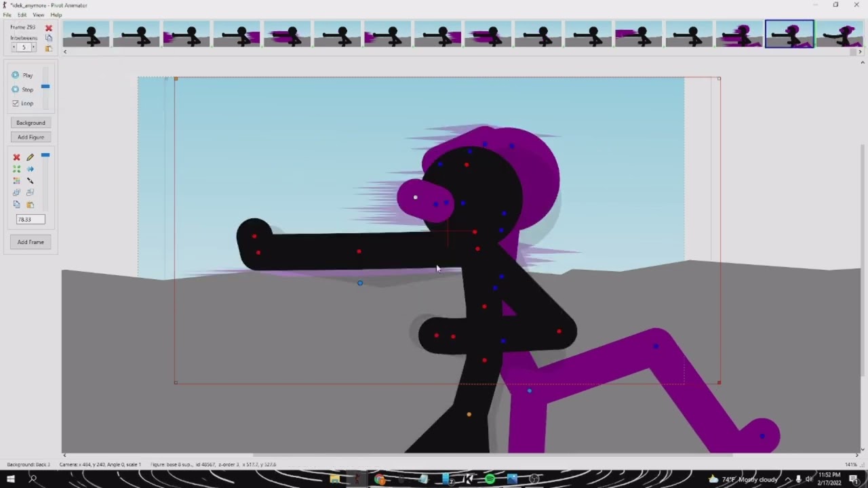Click the figure scale value field 78.33

coord(31,220)
